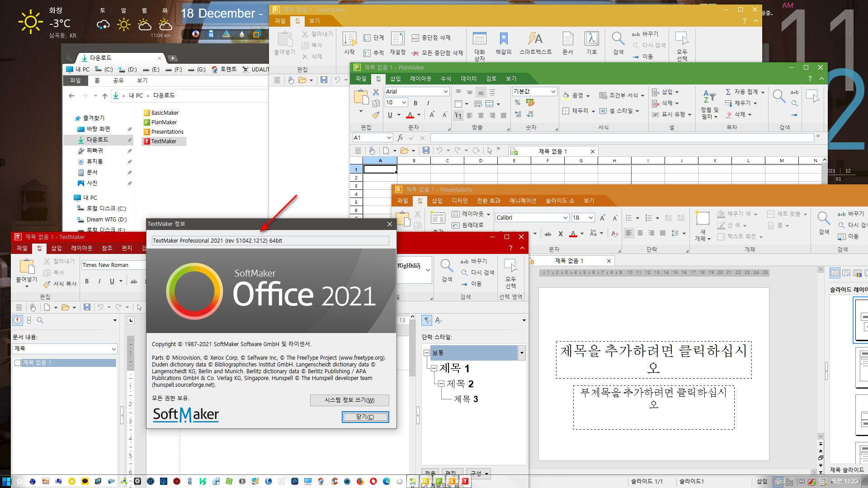Click the 기호 symbol icon in BasicMaker
Screen dimensions: 868x488
coord(591,43)
